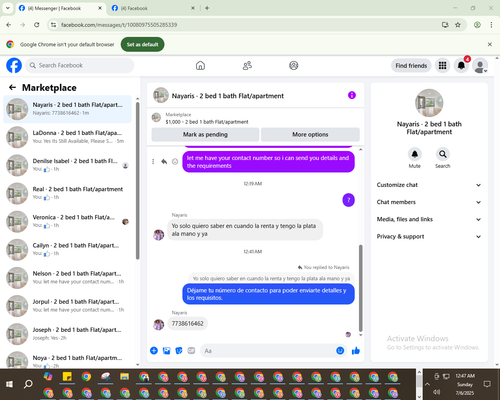Open the Facebook menu grid icon

click(x=442, y=65)
